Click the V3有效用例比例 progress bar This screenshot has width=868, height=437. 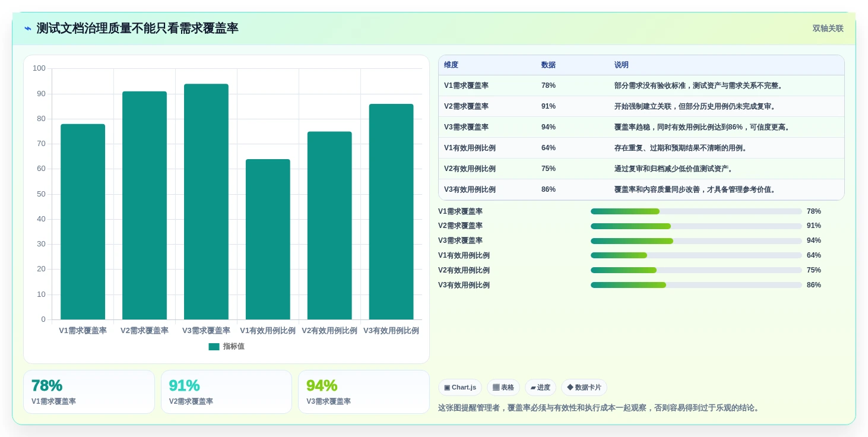(696, 285)
